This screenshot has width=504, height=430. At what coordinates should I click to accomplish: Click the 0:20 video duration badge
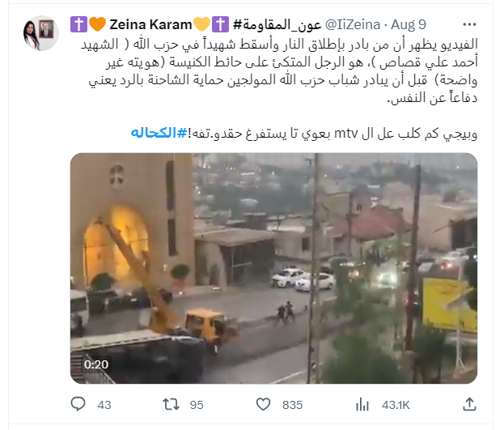pyautogui.click(x=96, y=364)
